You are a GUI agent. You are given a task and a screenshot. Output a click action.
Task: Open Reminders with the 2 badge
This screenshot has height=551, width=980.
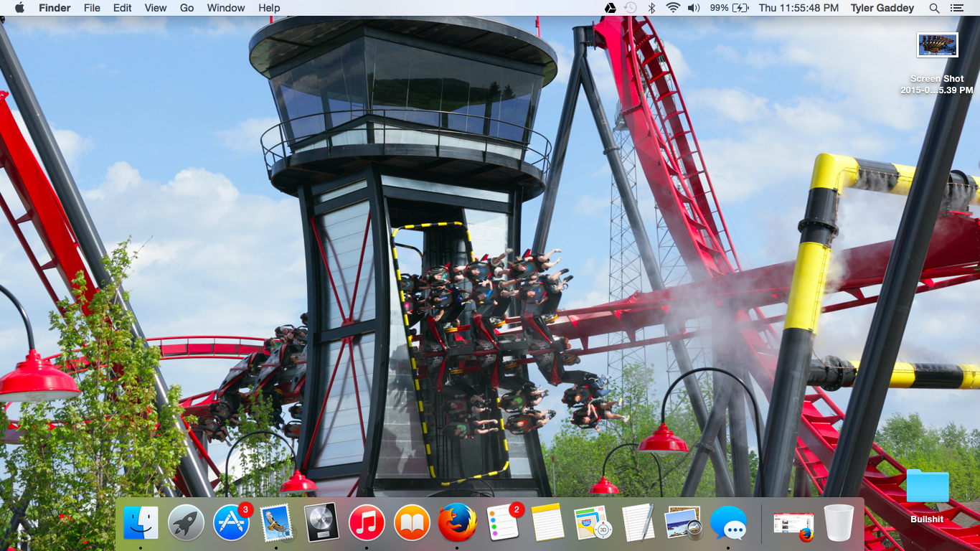[502, 522]
